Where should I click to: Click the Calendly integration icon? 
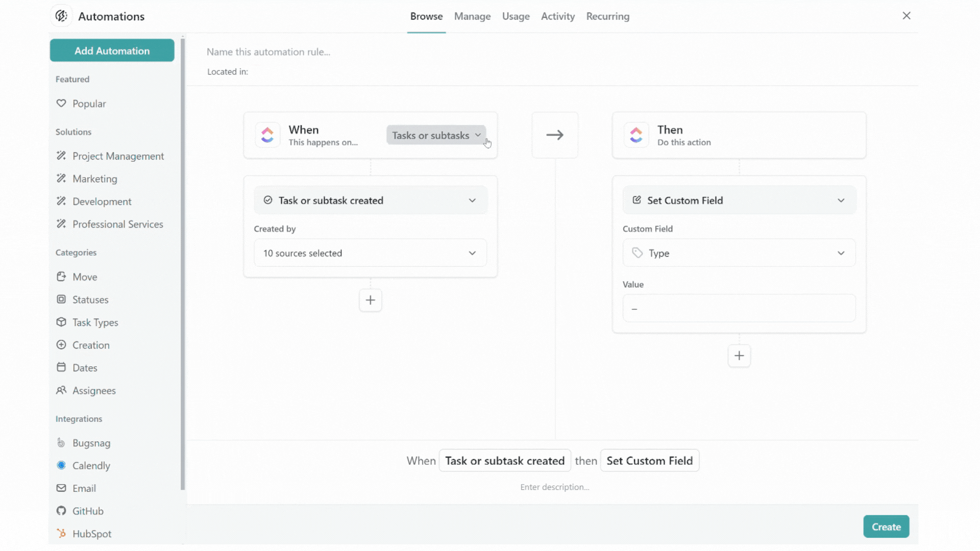tap(61, 465)
